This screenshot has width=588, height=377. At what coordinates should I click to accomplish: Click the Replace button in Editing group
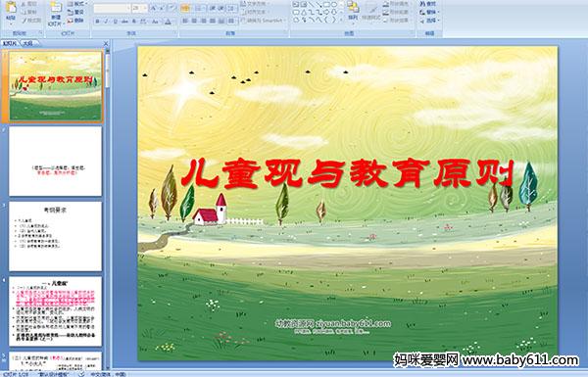[x=428, y=12]
